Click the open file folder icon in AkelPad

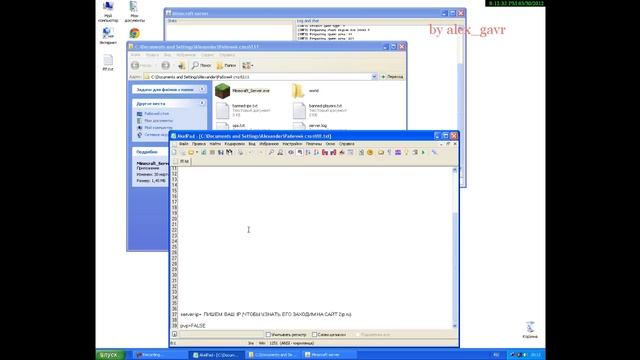[191, 152]
